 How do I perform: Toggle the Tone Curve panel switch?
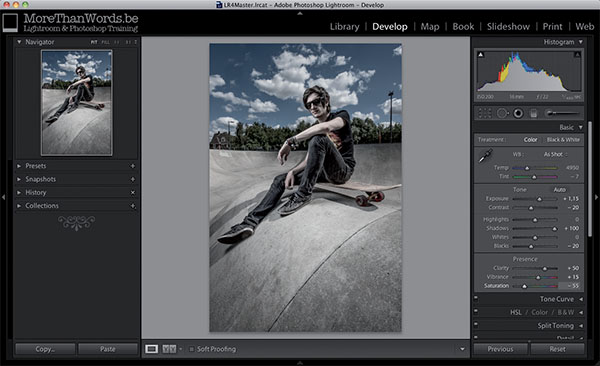[x=476, y=297]
